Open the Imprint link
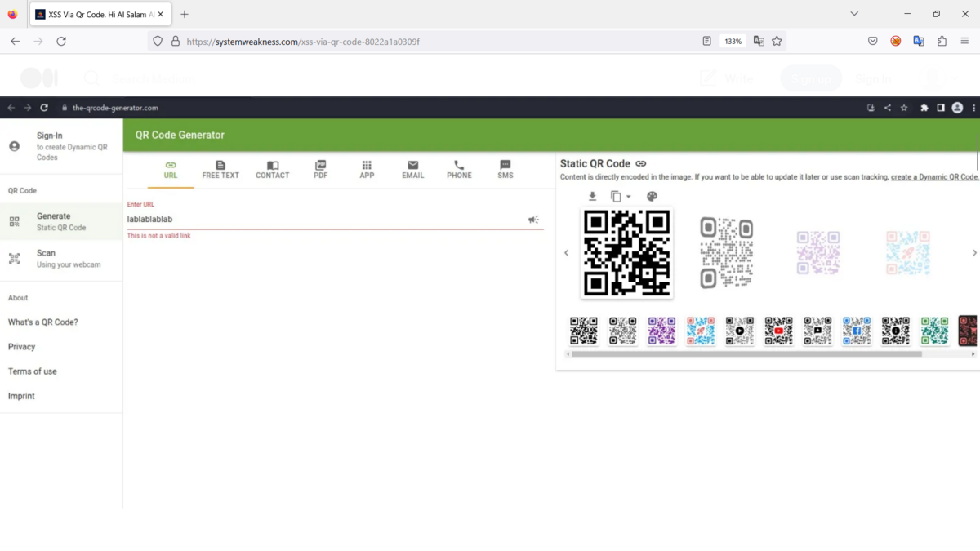 (x=21, y=396)
